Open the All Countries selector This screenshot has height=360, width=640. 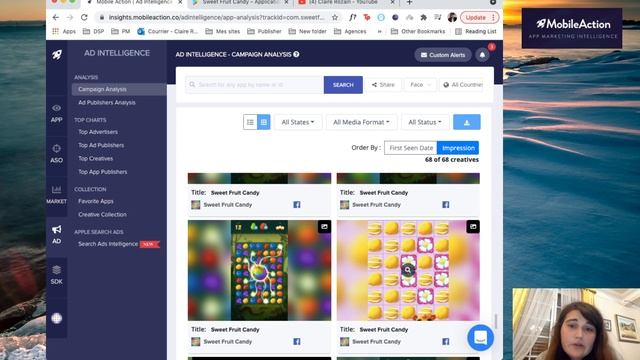pyautogui.click(x=462, y=85)
